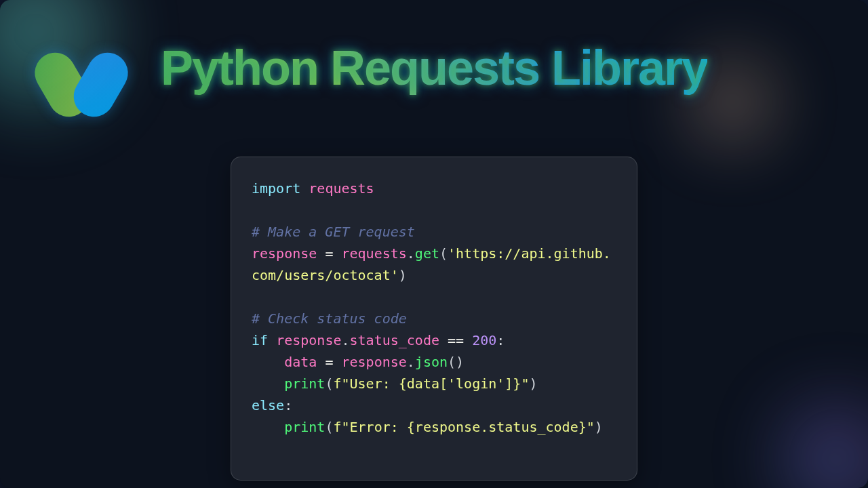Click the '# Check status code' comment
The height and width of the screenshot is (488, 868).
(329, 319)
